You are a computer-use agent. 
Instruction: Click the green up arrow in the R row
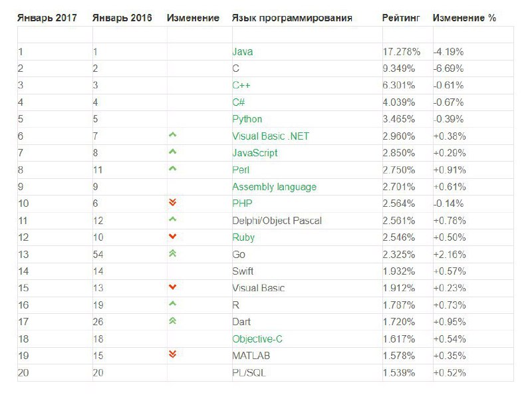coord(172,303)
